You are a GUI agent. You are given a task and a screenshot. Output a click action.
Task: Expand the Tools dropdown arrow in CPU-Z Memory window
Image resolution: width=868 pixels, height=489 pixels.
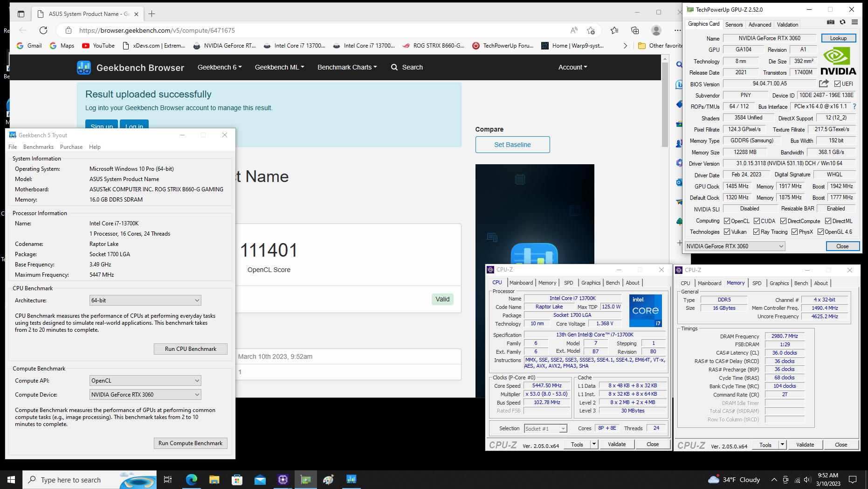(782, 445)
